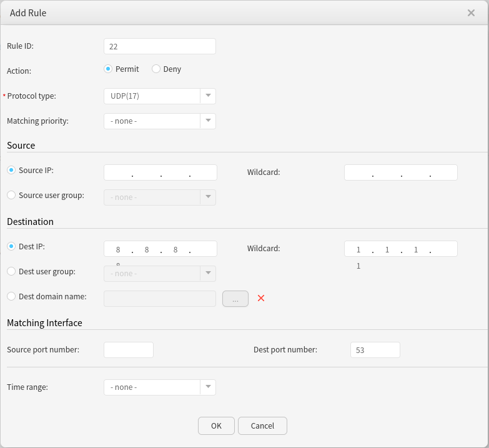The width and height of the screenshot is (489, 448).
Task: Select the Source IP radio option
Action: [11, 170]
